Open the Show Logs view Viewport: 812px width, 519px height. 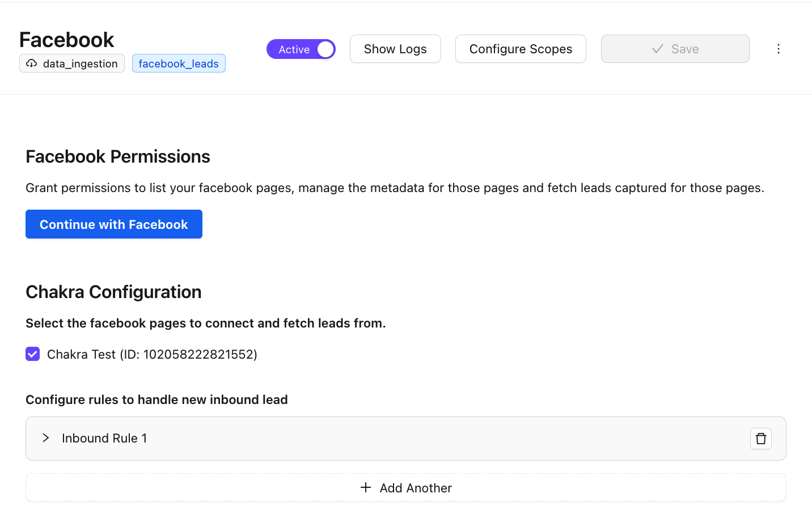(395, 49)
